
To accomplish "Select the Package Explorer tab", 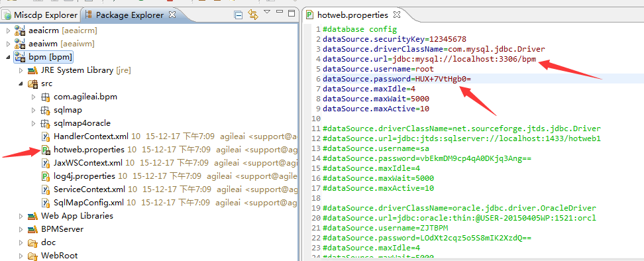I will coord(129,15).
